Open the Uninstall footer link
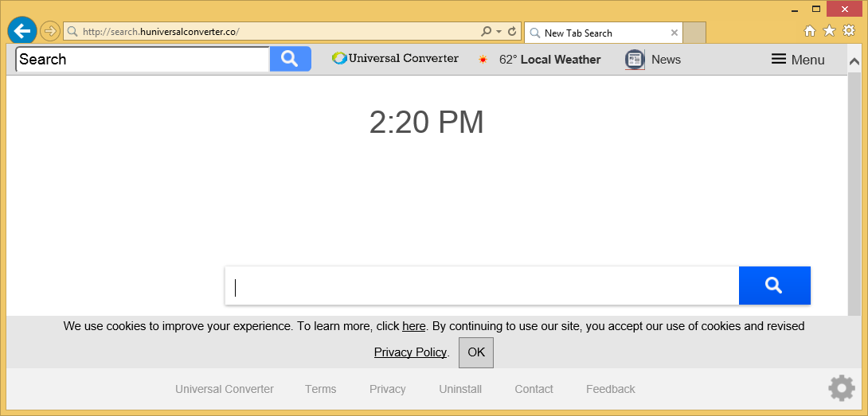This screenshot has height=416, width=868. [460, 390]
